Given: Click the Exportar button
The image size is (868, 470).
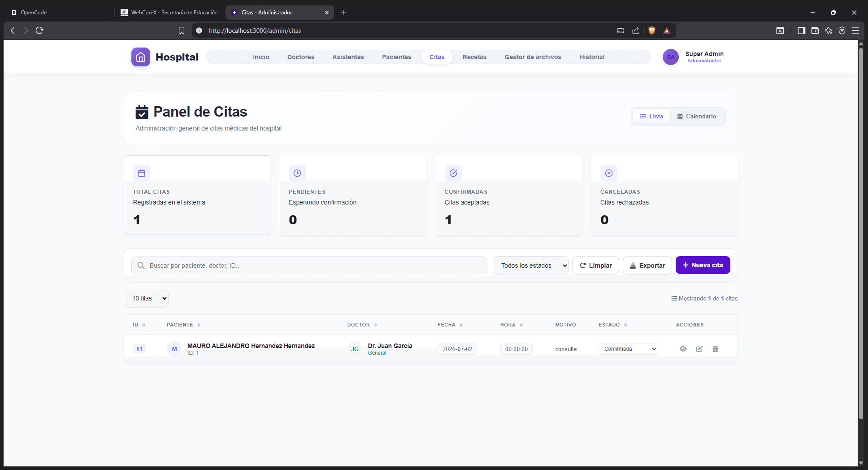Looking at the screenshot, I should 647,265.
